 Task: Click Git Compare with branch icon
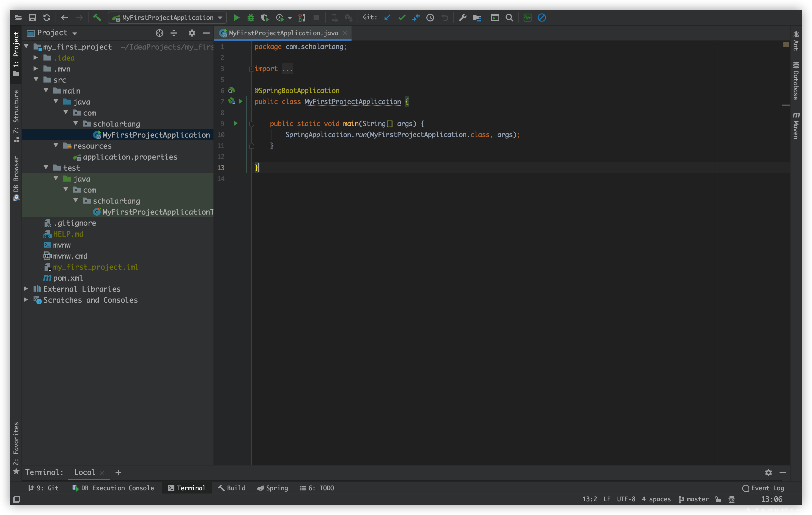[x=416, y=18]
